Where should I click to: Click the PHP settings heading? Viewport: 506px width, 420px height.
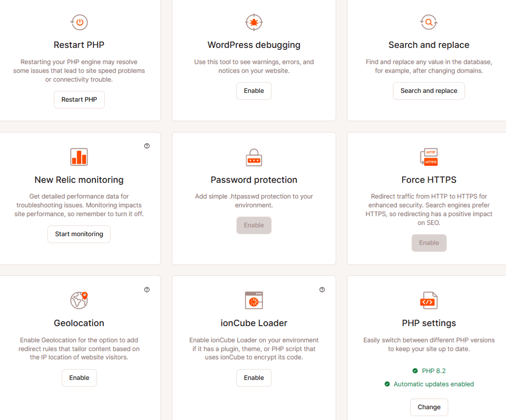pyautogui.click(x=429, y=323)
